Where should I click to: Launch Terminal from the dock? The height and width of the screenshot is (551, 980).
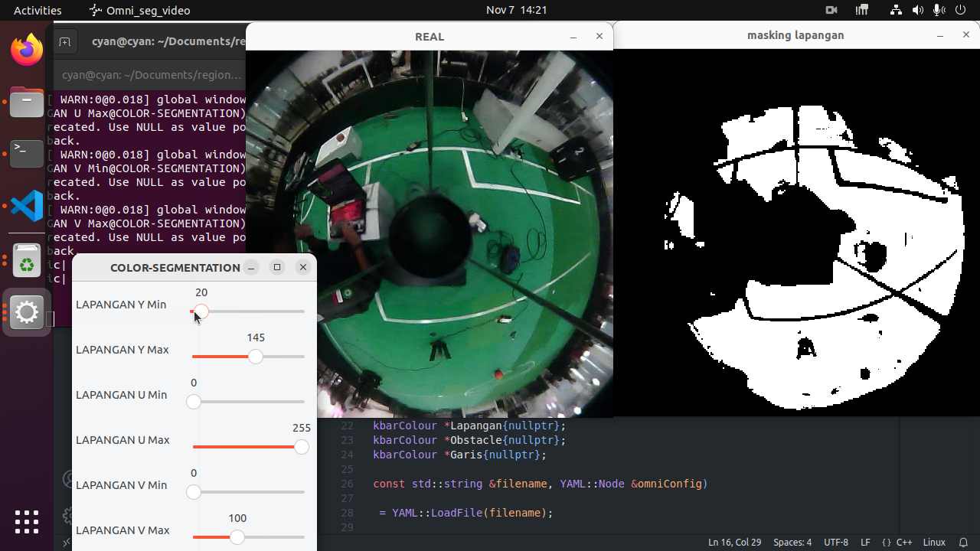point(27,154)
